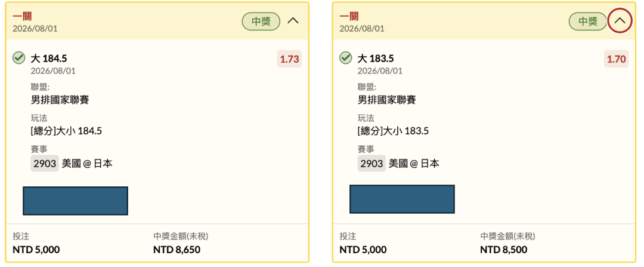Select the 1.73 odds badge
This screenshot has width=644, height=267.
[289, 59]
